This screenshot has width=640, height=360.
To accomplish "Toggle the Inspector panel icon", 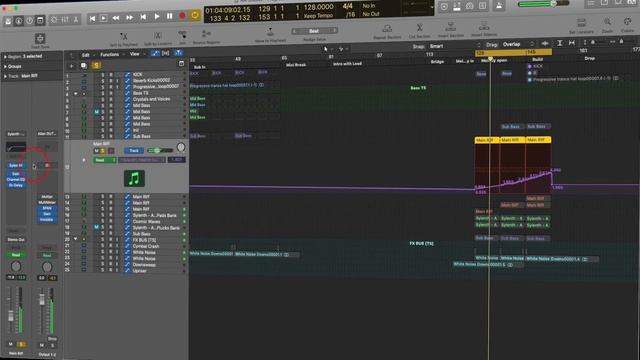I will [19, 21].
